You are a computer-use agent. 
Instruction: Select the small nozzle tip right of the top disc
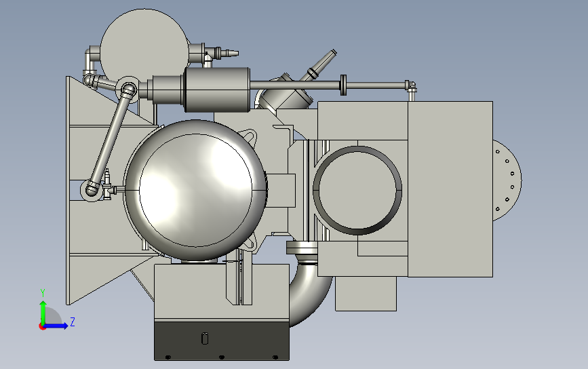(231, 53)
